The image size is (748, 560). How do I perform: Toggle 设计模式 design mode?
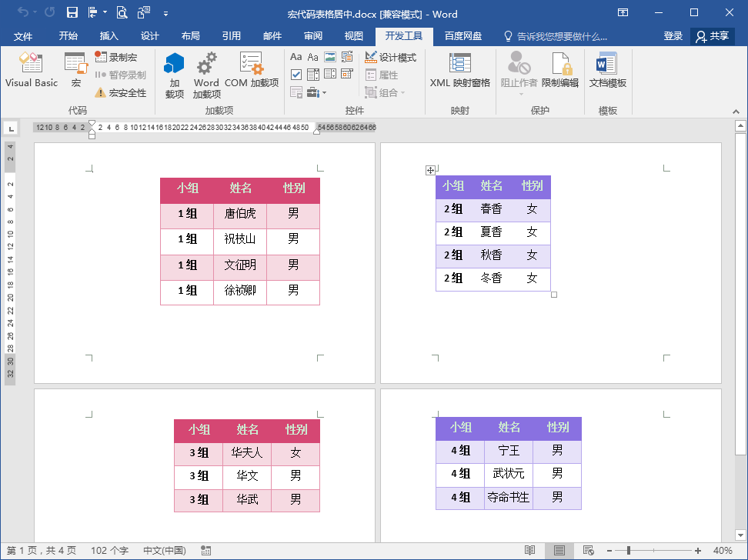[390, 57]
